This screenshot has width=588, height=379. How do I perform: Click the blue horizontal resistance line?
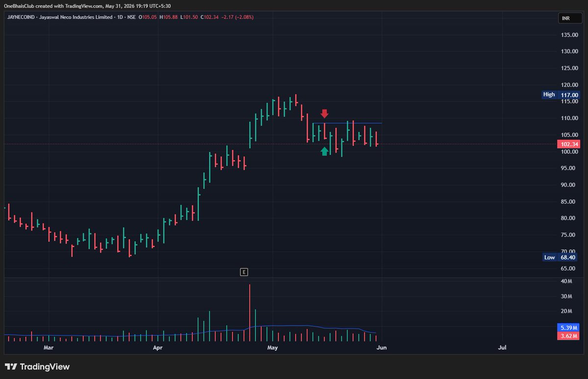click(x=347, y=123)
